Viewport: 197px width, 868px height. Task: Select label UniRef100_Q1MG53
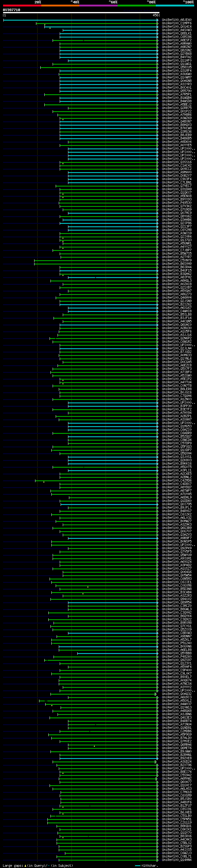click(177, 426)
